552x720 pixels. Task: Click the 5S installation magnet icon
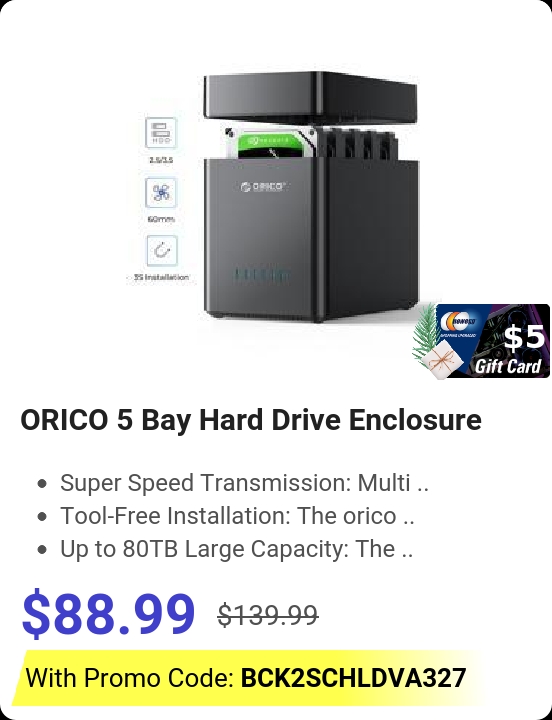click(x=162, y=251)
